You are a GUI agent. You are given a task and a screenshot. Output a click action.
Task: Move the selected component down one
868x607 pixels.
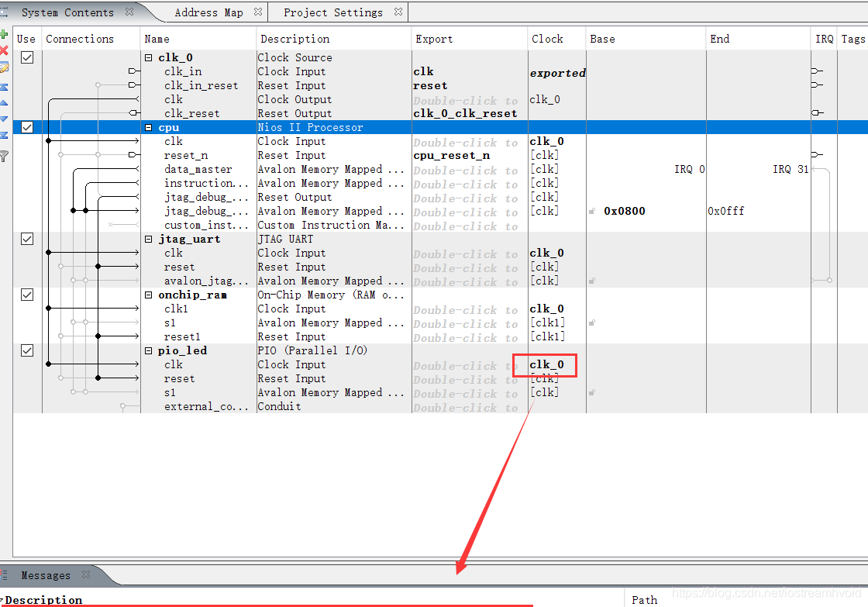click(3, 119)
